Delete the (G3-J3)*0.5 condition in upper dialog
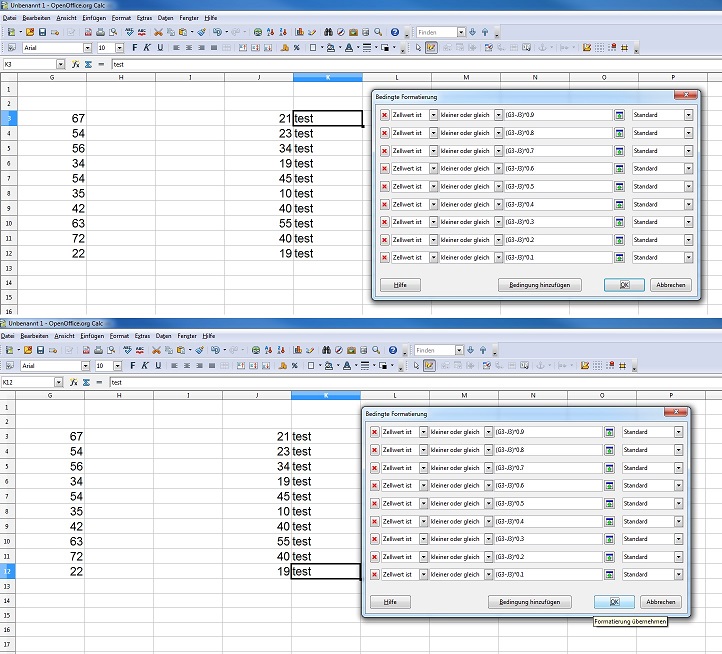The height and width of the screenshot is (654, 722). [385, 186]
